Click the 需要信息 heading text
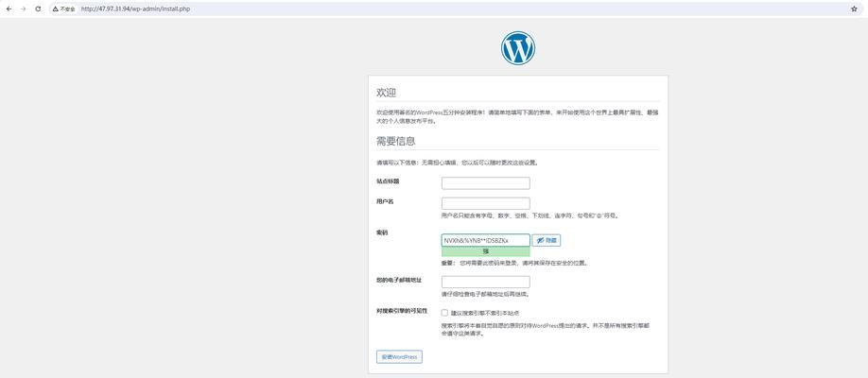This screenshot has width=868, height=378. pyautogui.click(x=396, y=141)
